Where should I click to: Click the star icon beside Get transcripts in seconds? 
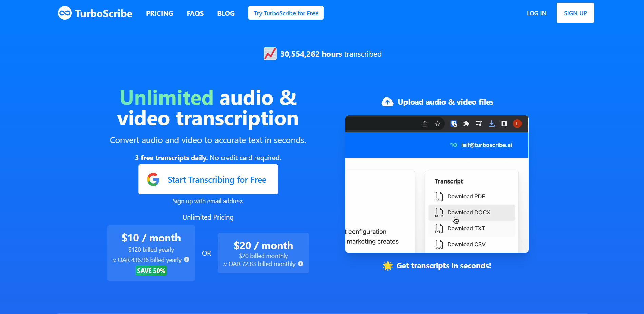388,266
